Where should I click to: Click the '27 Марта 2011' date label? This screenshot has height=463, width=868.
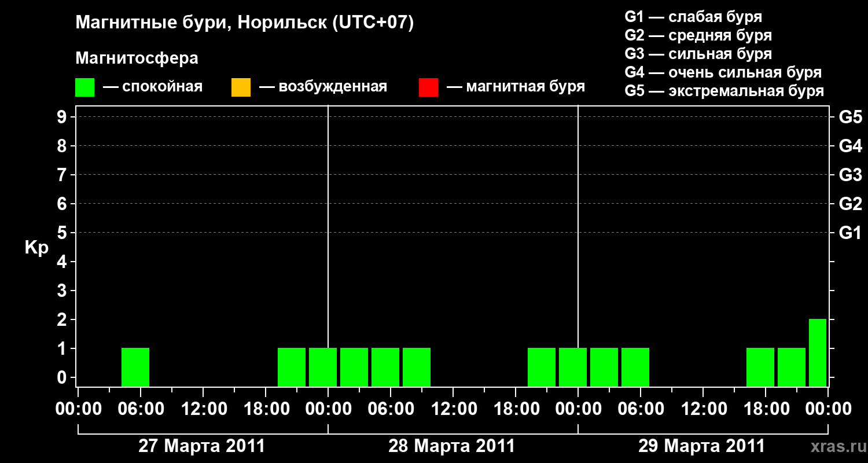pyautogui.click(x=201, y=446)
